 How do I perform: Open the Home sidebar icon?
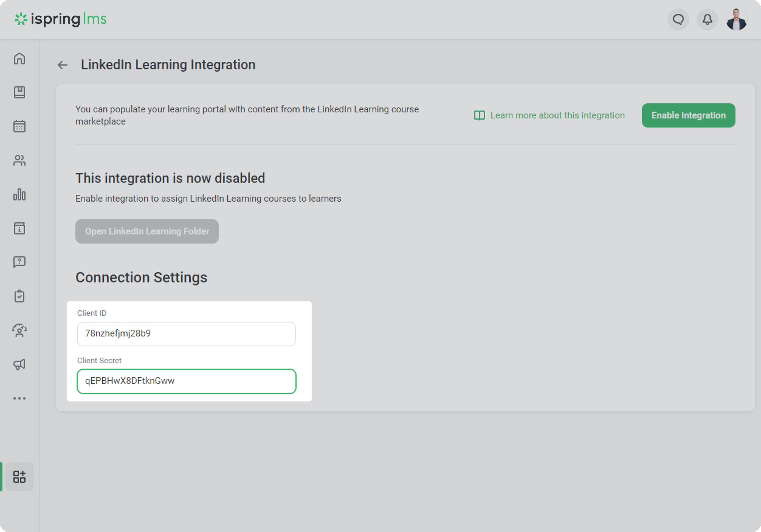coord(19,59)
